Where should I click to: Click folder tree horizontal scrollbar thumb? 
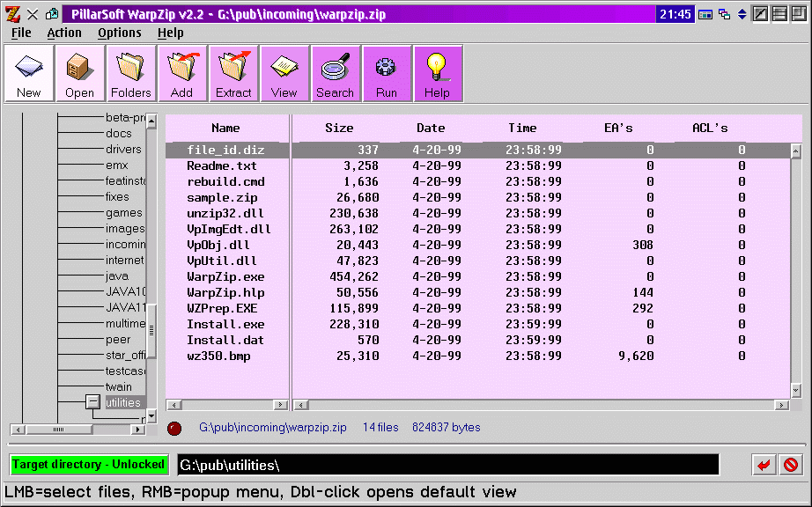pos(58,430)
